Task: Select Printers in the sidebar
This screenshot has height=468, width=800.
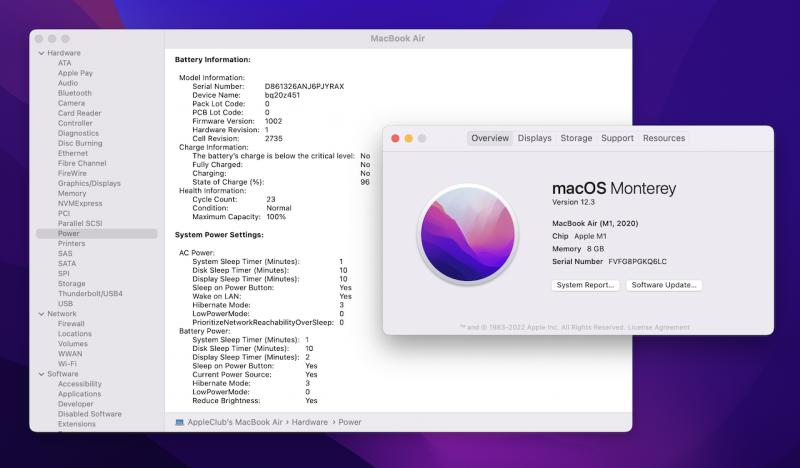Action: coord(71,243)
